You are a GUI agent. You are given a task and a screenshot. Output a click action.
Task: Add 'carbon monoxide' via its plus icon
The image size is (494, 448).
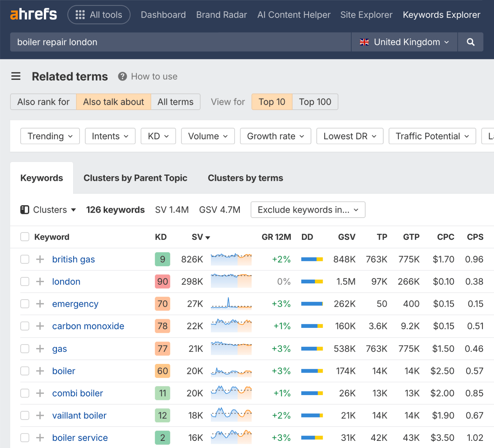pos(40,326)
